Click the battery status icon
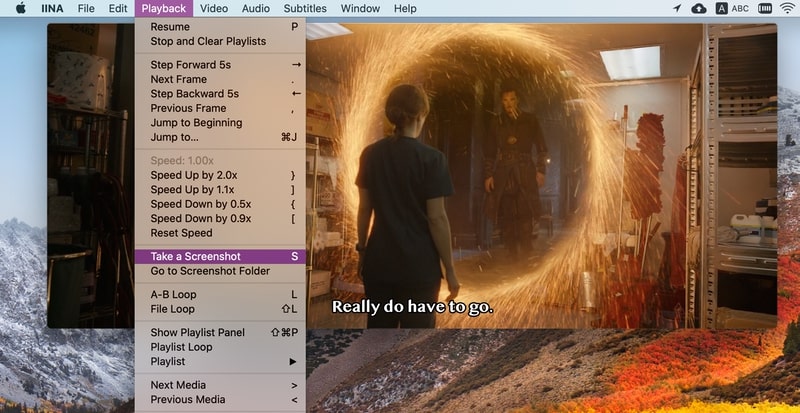The width and height of the screenshot is (800, 413). pos(765,8)
